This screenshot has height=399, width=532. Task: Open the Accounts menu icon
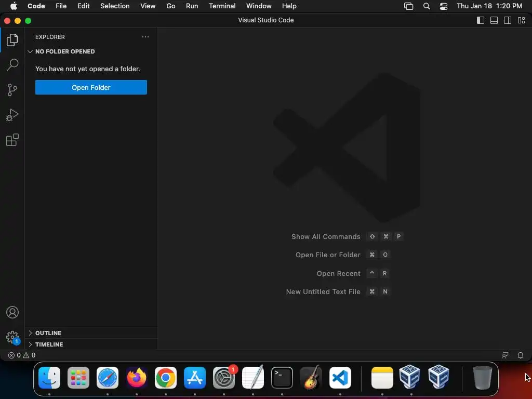[12, 312]
